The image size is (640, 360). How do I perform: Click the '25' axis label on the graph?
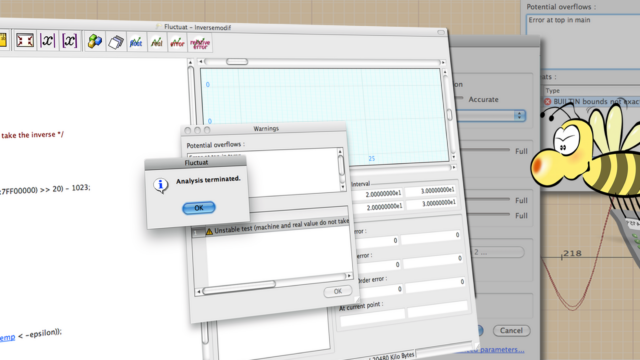(x=371, y=158)
